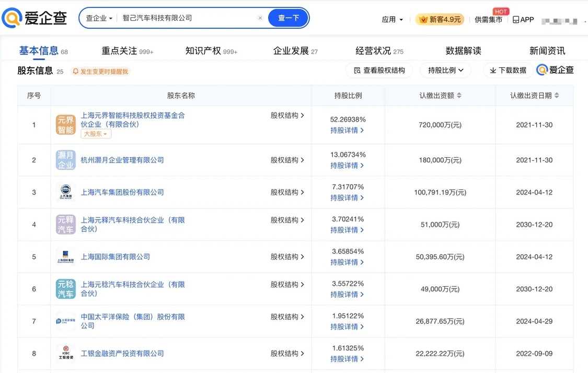Expand 股权结构 for 工银金融资产投资 row

tap(287, 354)
